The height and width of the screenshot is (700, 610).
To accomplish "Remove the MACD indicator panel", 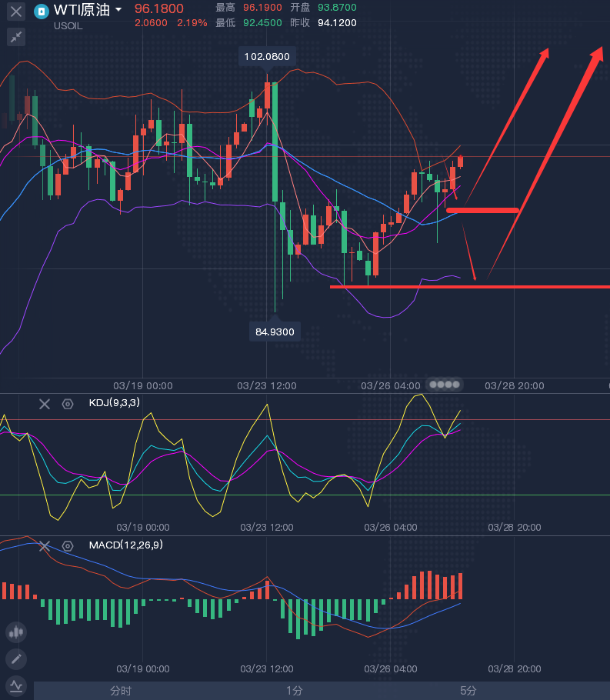I will coord(45,545).
